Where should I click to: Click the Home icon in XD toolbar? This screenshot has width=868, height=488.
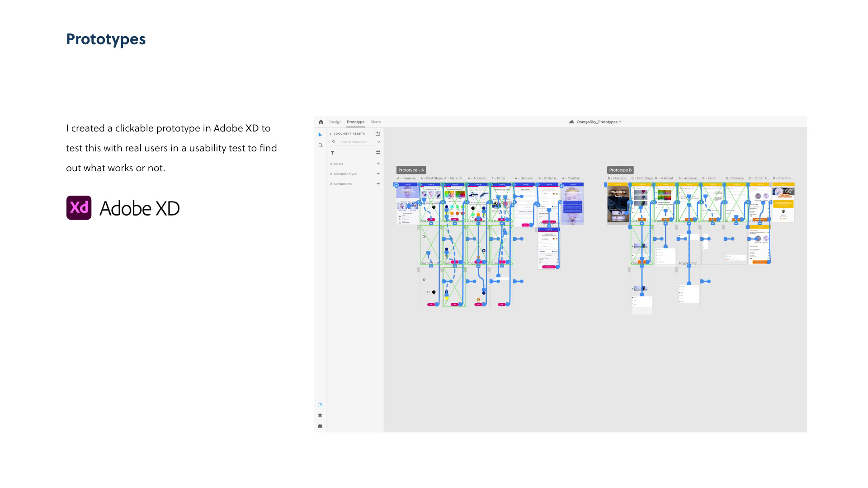321,122
